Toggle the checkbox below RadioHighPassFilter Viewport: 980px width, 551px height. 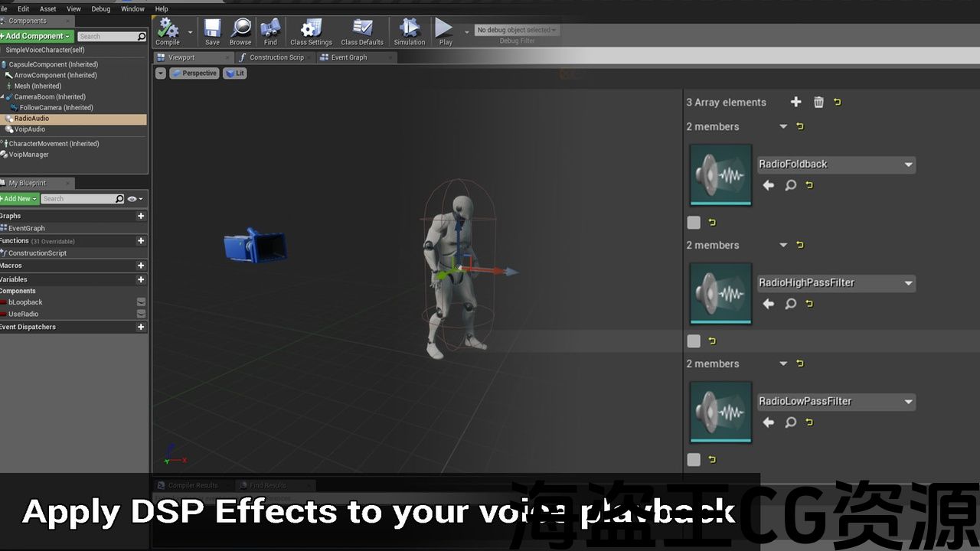pyautogui.click(x=694, y=341)
